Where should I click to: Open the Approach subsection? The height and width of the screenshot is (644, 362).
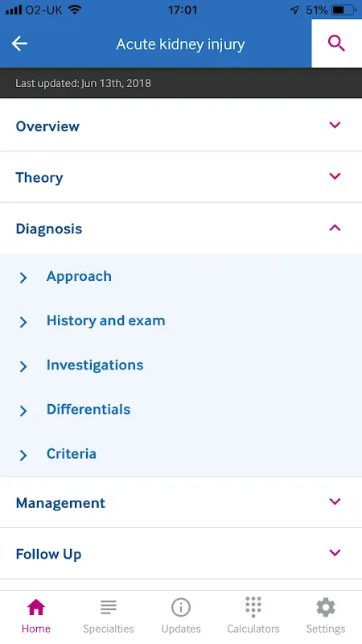tap(181, 276)
